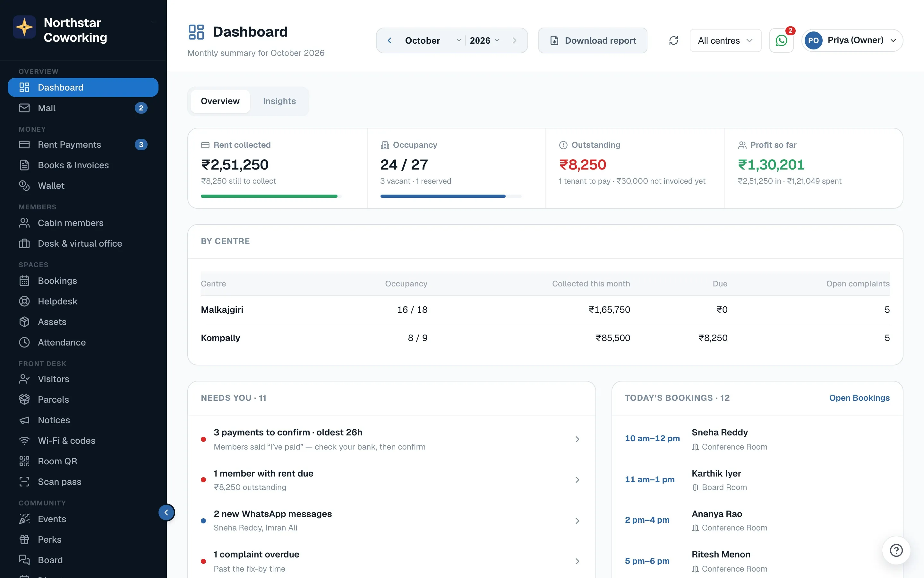
Task: Click the Helpdesk lifebuoy icon
Action: coord(24,301)
